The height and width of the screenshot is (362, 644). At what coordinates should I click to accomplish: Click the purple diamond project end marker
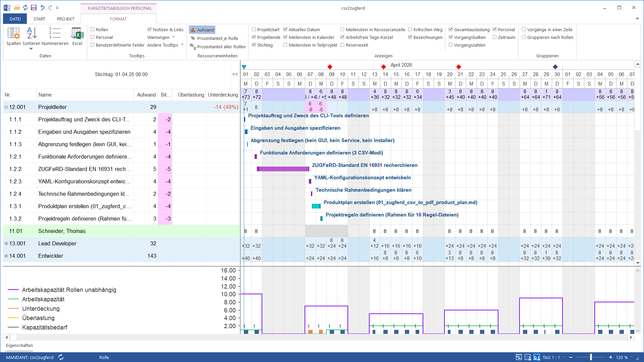555,67
